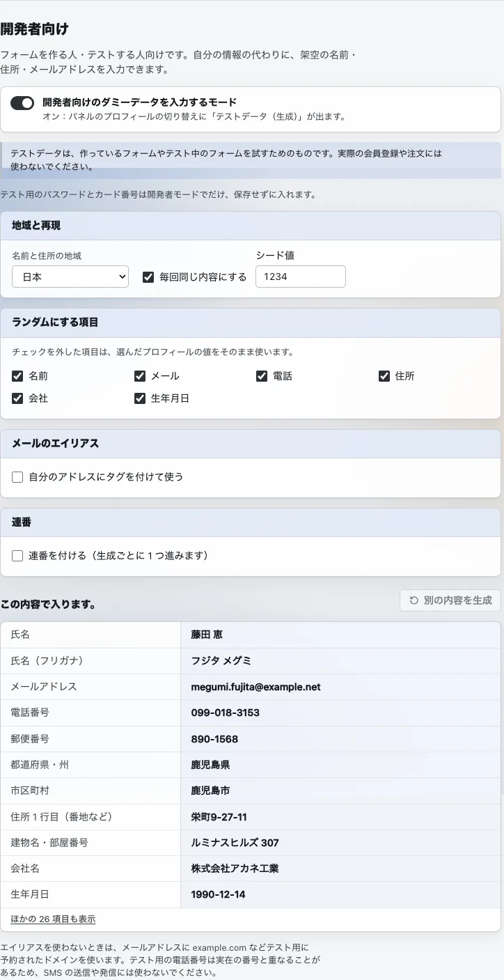Click the refresh icon in 別の内容を生成

point(414,600)
